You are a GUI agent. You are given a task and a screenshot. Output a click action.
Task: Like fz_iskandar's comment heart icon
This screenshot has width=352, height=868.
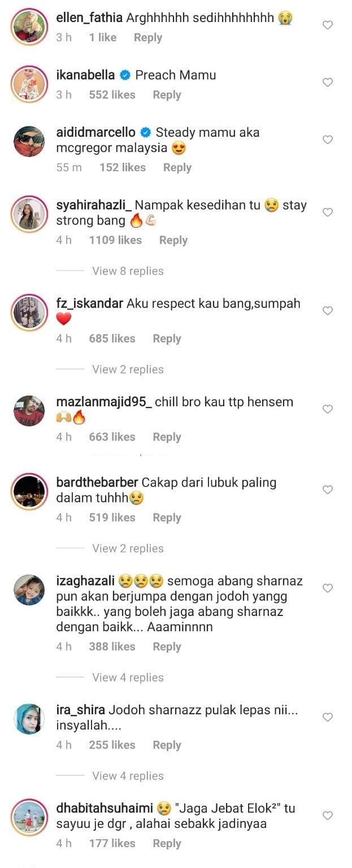coord(327,310)
